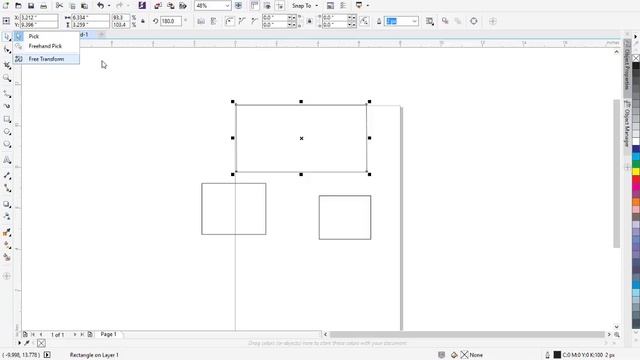
Task: Click the Print icon
Action: pyautogui.click(x=43, y=6)
